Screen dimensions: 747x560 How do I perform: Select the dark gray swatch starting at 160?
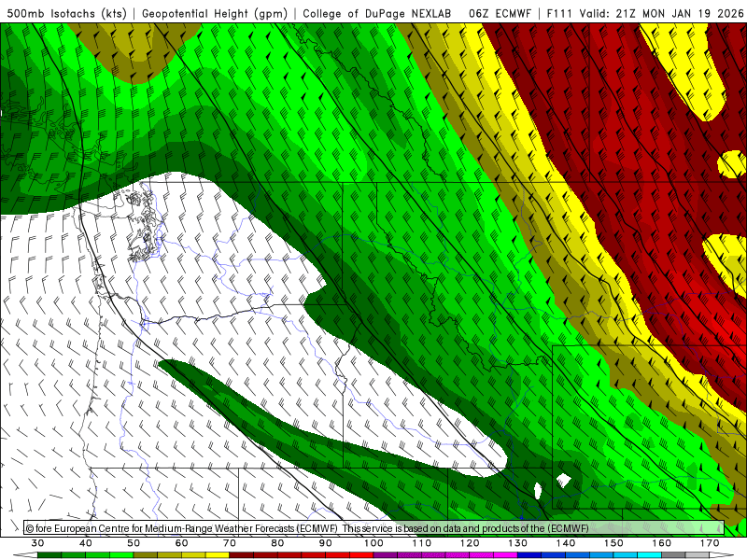[673, 555]
